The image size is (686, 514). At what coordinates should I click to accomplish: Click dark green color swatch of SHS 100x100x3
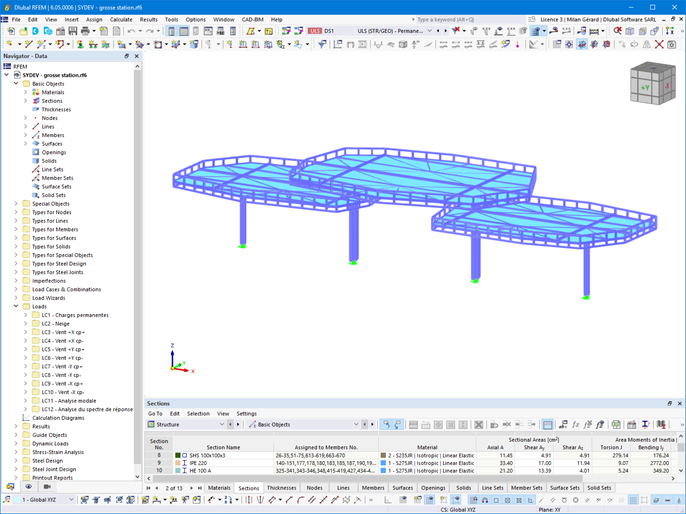(x=178, y=455)
